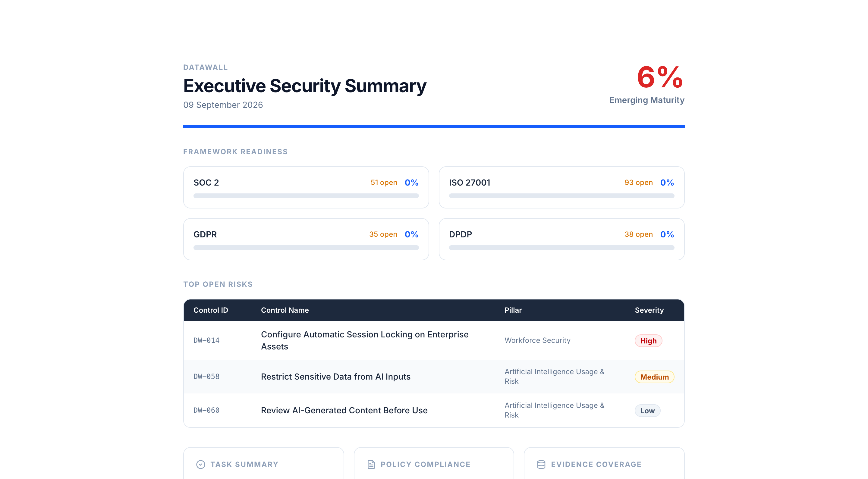Click the SOC 2 progress bar
The image size is (868, 479).
(306, 196)
